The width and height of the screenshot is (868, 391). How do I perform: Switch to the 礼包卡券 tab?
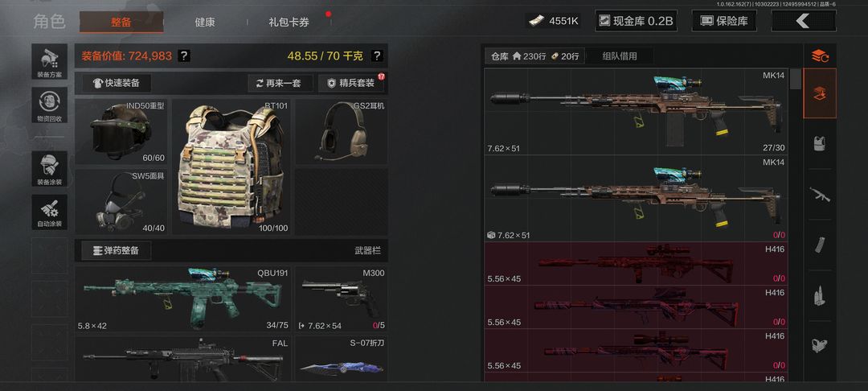(x=289, y=23)
